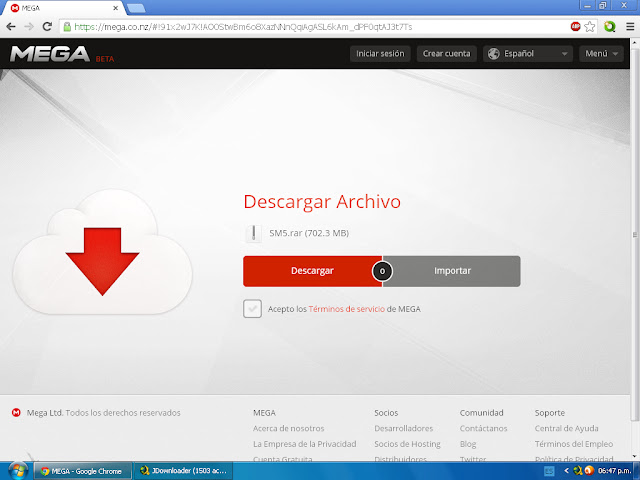Screen dimensions: 640x480
Task: Open the Socios de Hosting link
Action: [x=407, y=444]
